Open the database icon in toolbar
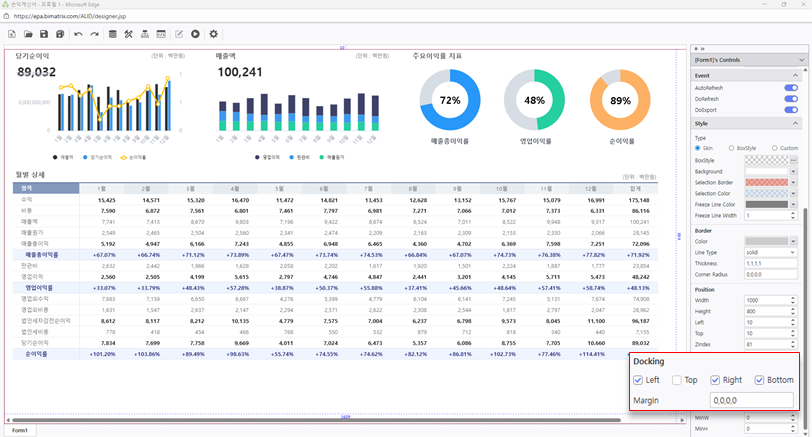Screen dimensions: 812x437 point(113,34)
